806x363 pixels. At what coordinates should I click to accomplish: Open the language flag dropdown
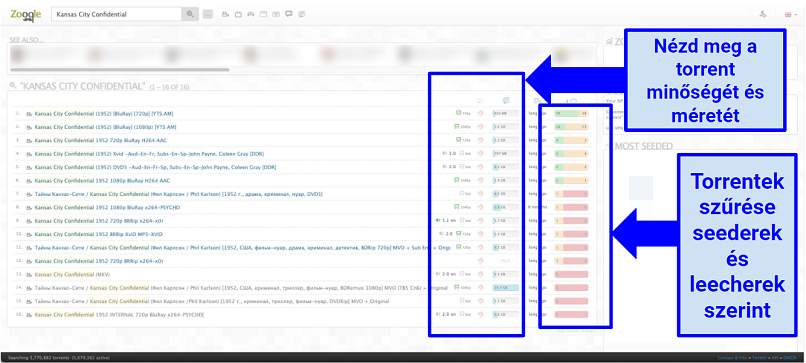(x=790, y=14)
